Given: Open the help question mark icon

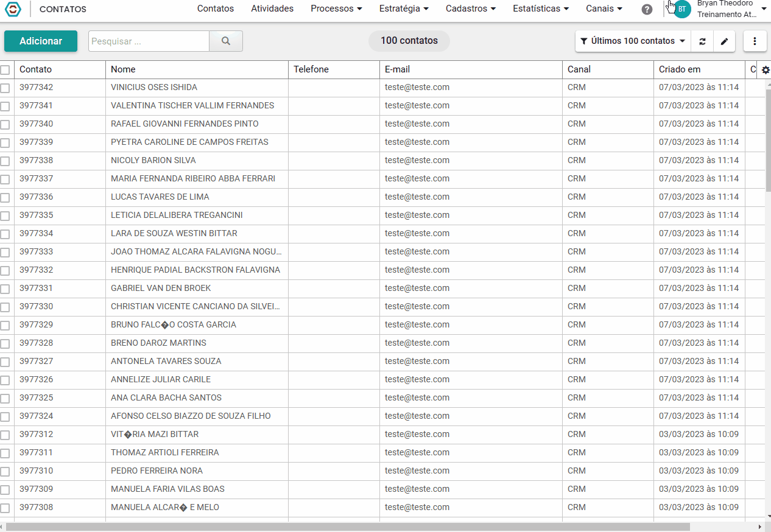Looking at the screenshot, I should 647,9.
